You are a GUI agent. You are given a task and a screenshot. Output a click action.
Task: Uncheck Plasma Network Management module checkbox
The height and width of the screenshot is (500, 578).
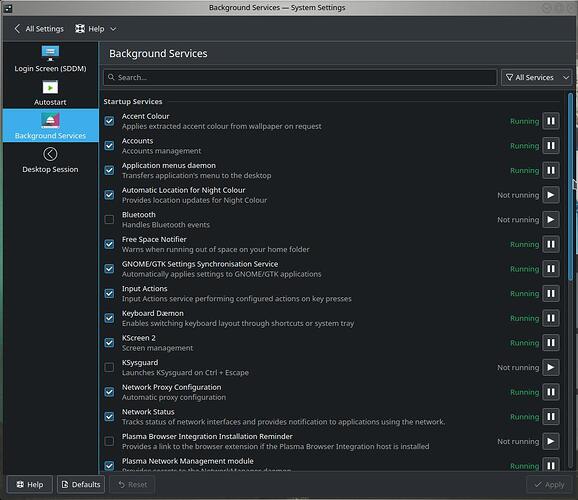click(109, 466)
